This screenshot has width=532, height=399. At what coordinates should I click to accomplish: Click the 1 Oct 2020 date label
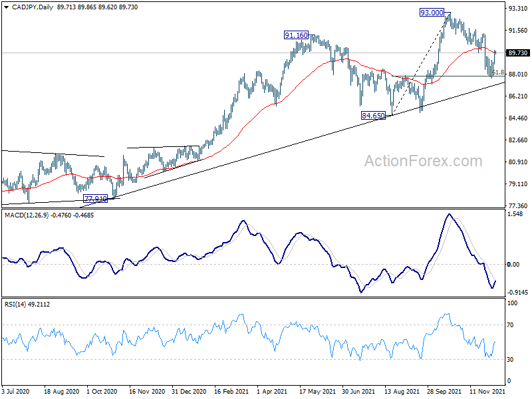coord(102,392)
